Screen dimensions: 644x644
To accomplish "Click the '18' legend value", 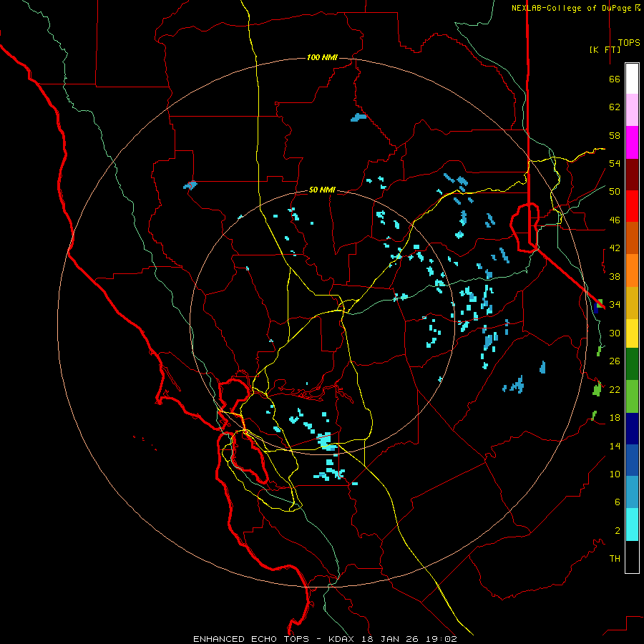I will (x=615, y=418).
